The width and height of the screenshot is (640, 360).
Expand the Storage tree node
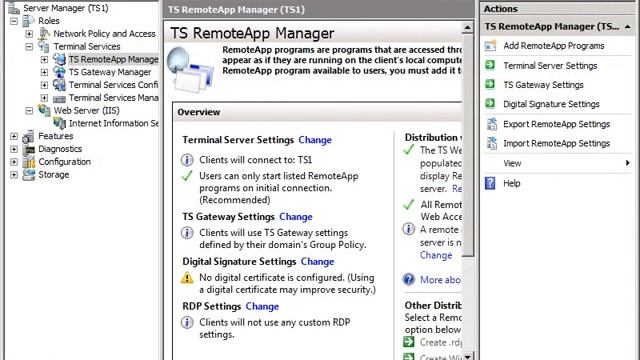(14, 175)
